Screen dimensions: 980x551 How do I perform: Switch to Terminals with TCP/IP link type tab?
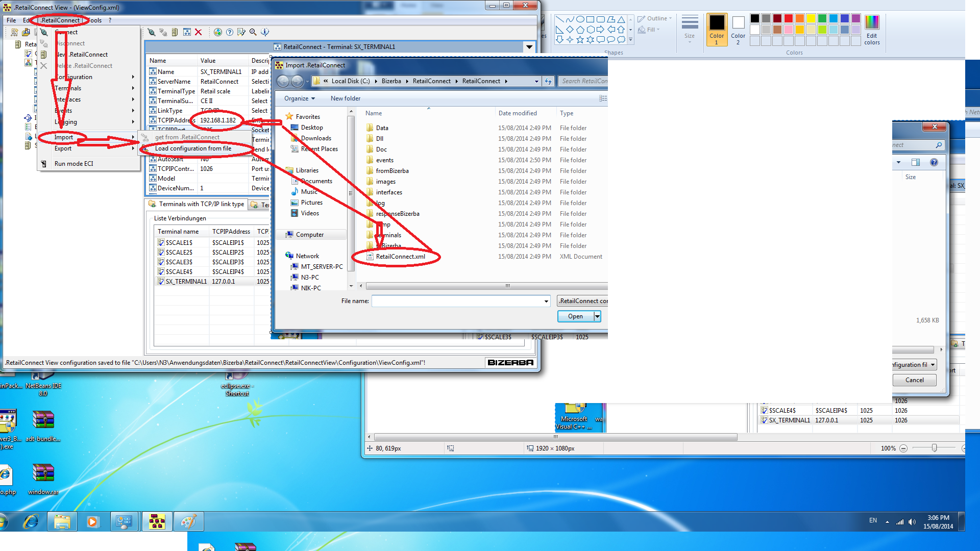tap(197, 204)
